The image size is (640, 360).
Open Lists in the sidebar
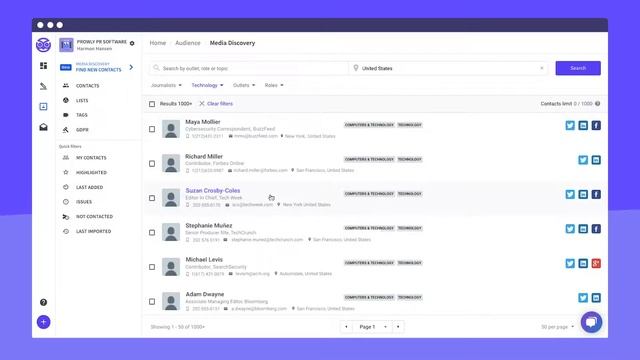(82, 100)
